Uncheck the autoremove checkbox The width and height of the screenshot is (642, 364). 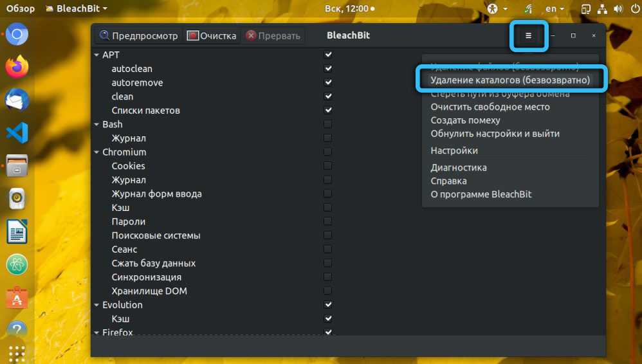328,82
